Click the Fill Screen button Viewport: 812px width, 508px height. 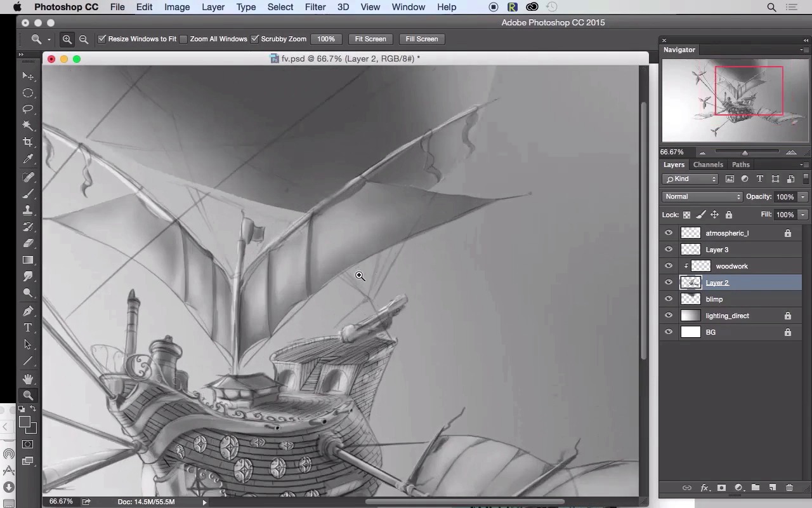(x=422, y=39)
